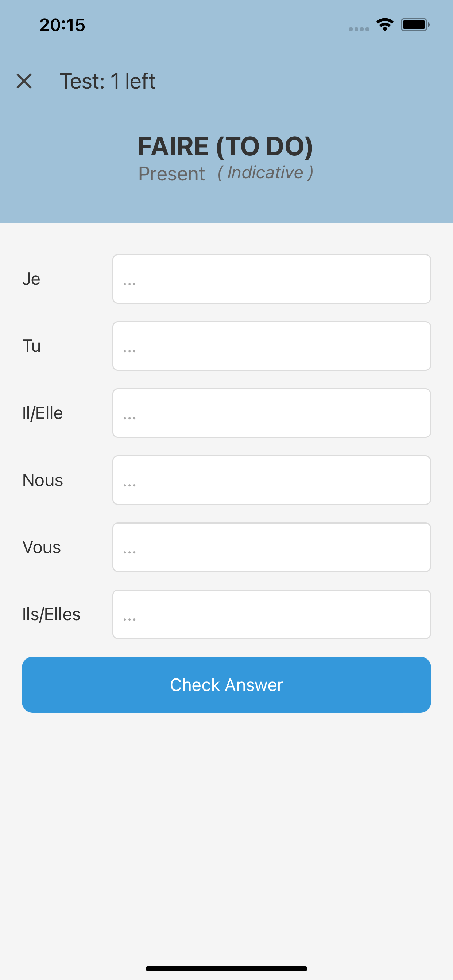Tap the Wi-Fi status icon

[384, 25]
